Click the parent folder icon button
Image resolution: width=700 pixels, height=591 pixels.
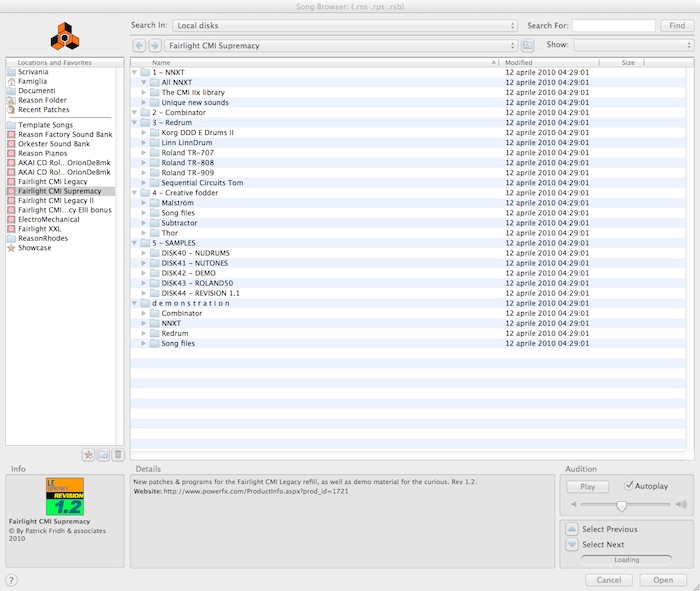[528, 46]
